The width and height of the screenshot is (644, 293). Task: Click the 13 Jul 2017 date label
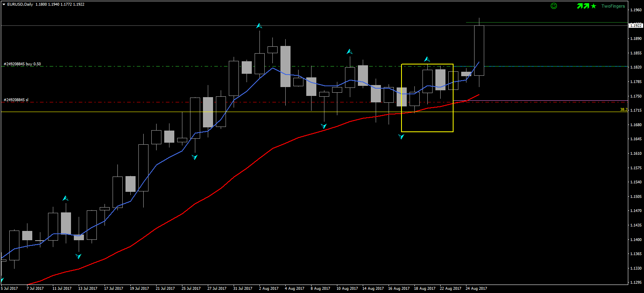tap(88, 289)
